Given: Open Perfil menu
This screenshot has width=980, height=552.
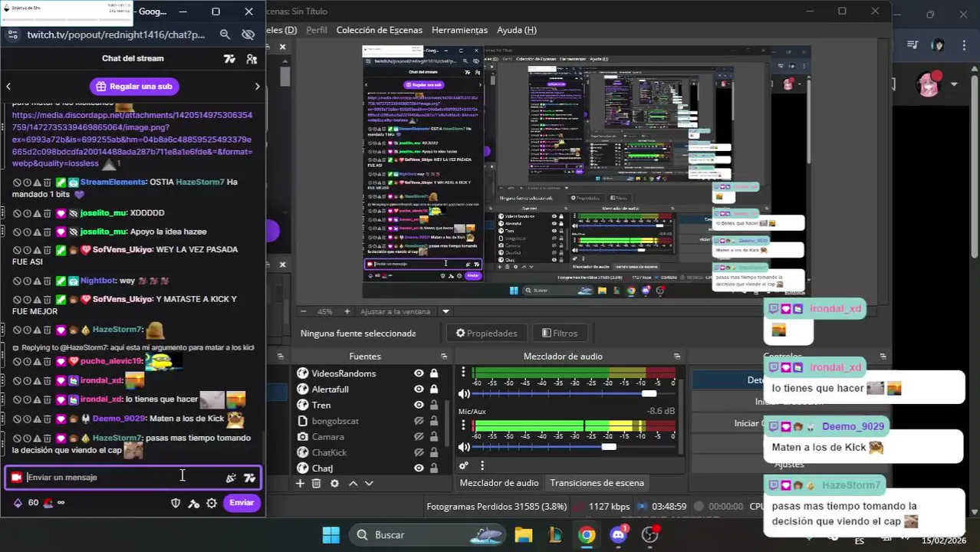Looking at the screenshot, I should pyautogui.click(x=316, y=30).
